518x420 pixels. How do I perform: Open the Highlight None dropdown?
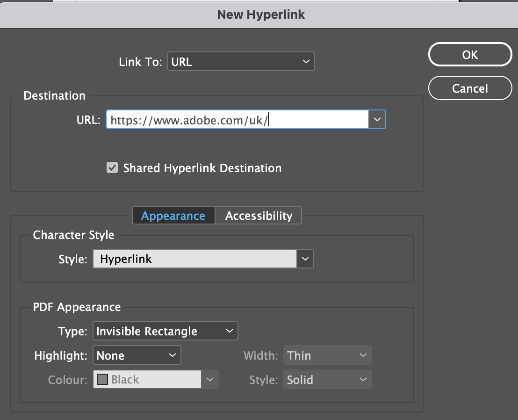pos(137,355)
